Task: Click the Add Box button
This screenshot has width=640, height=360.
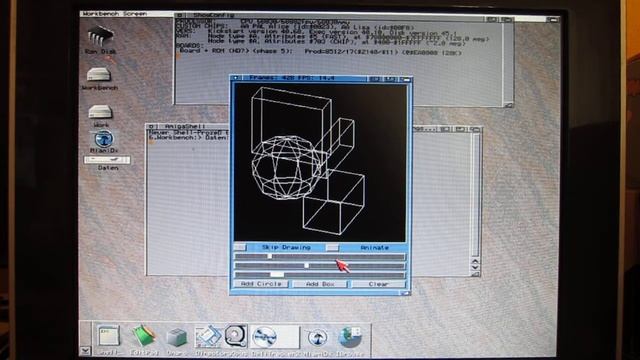Action: tap(320, 284)
